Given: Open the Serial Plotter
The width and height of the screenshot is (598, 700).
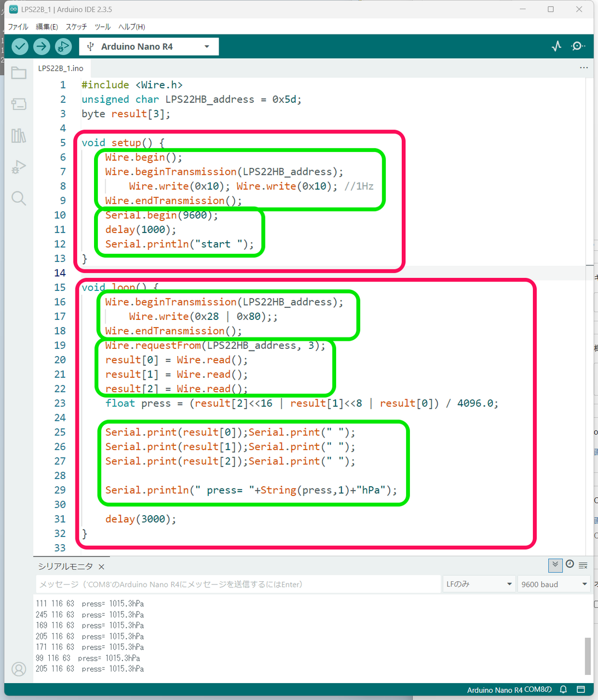Looking at the screenshot, I should click(x=556, y=46).
